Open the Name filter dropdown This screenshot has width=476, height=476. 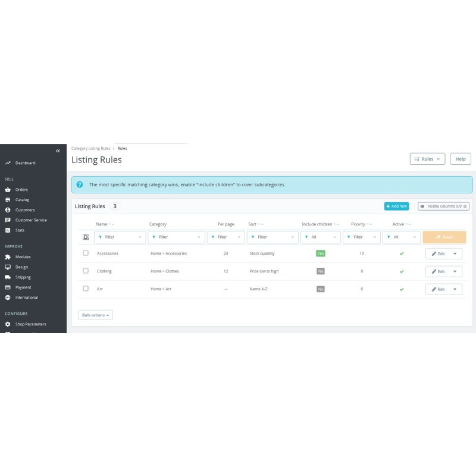coord(120,237)
